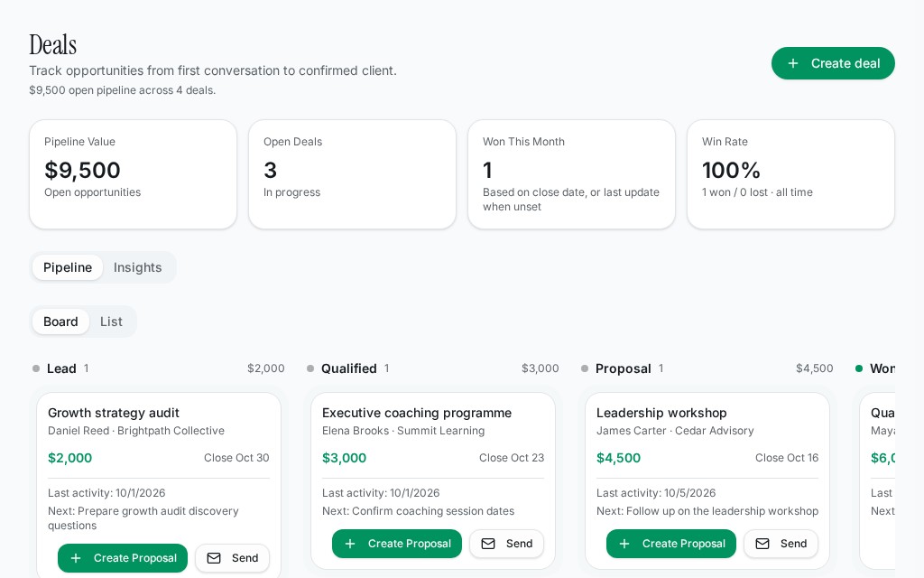The width and height of the screenshot is (924, 578).
Task: Click envelope icon on Growth strategy audit's Send
Action: point(214,558)
